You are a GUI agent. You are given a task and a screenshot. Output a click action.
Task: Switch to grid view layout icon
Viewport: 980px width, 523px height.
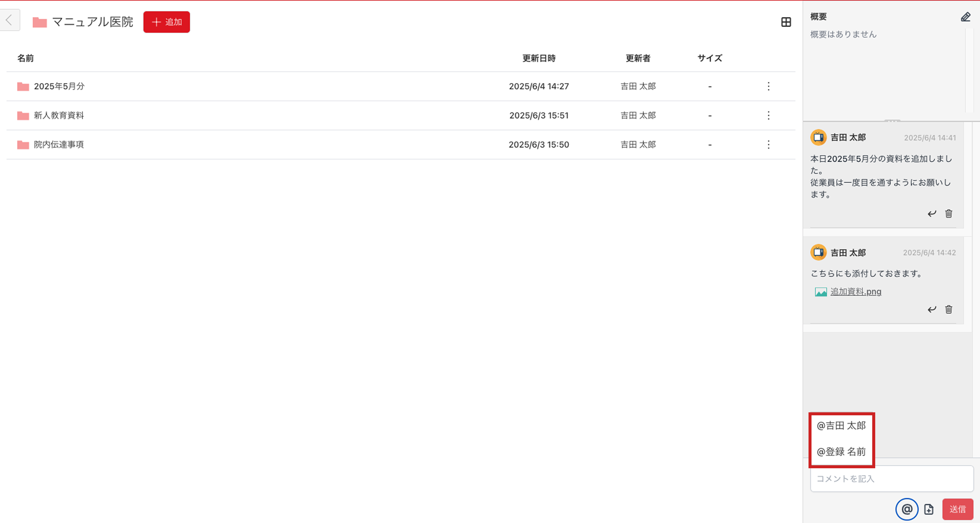tap(786, 22)
